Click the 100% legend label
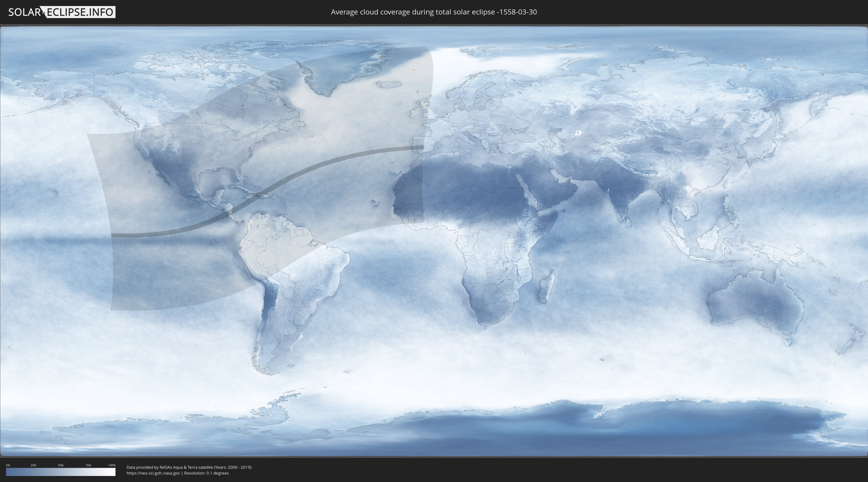This screenshot has width=868, height=482. (x=112, y=465)
